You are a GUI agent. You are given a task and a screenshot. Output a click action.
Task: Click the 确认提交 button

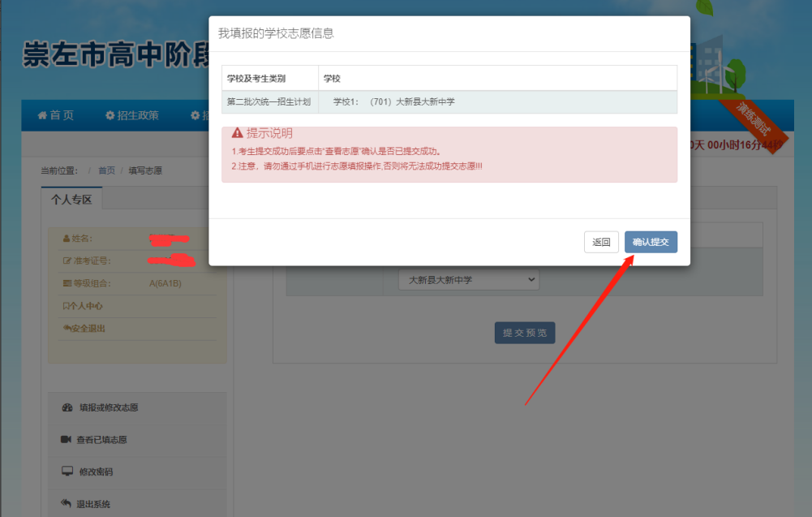click(651, 242)
